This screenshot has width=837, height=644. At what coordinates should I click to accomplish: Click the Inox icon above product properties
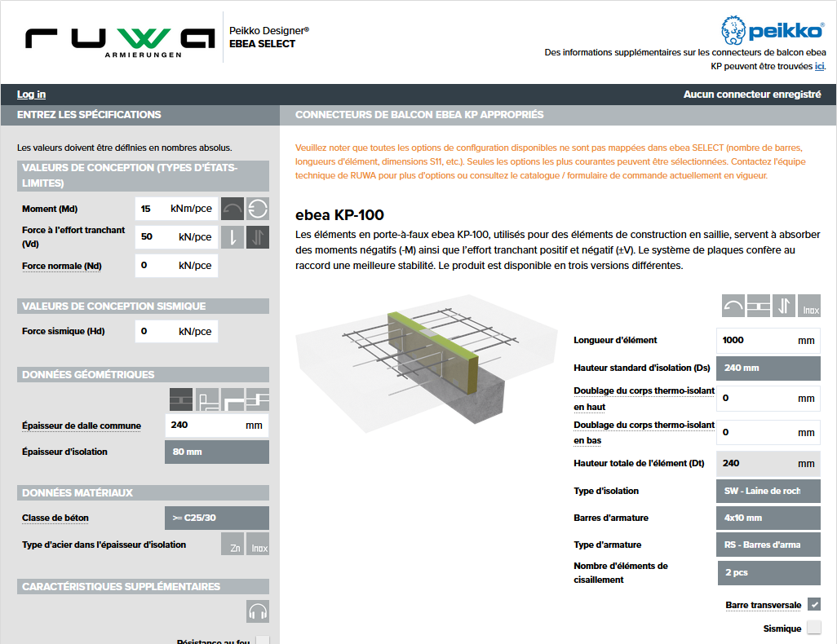[x=809, y=306]
